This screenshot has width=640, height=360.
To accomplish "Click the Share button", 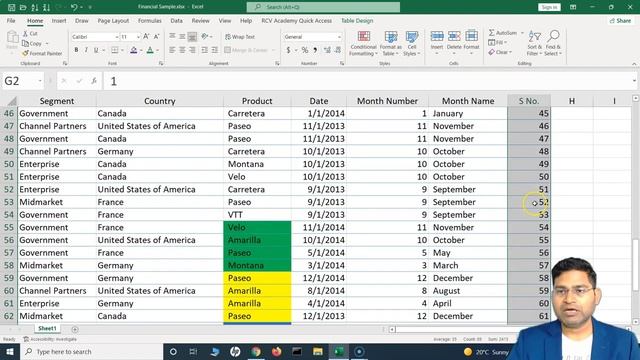I will [620, 20].
